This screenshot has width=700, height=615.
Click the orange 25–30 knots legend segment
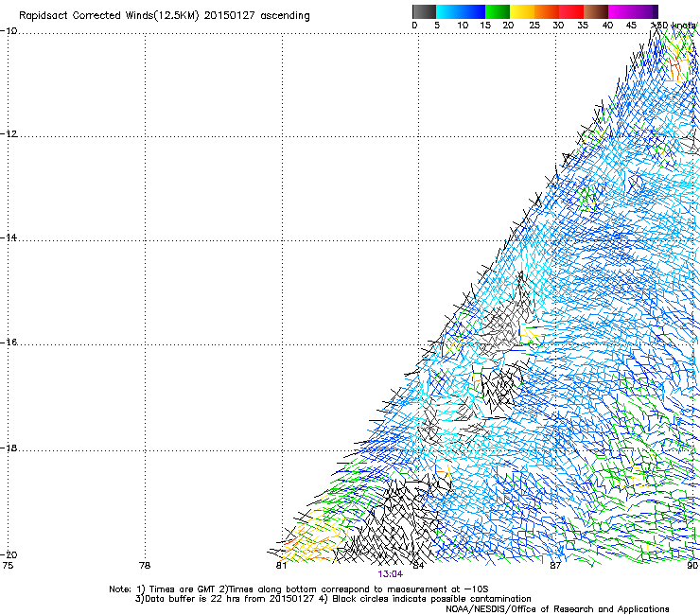(547, 11)
